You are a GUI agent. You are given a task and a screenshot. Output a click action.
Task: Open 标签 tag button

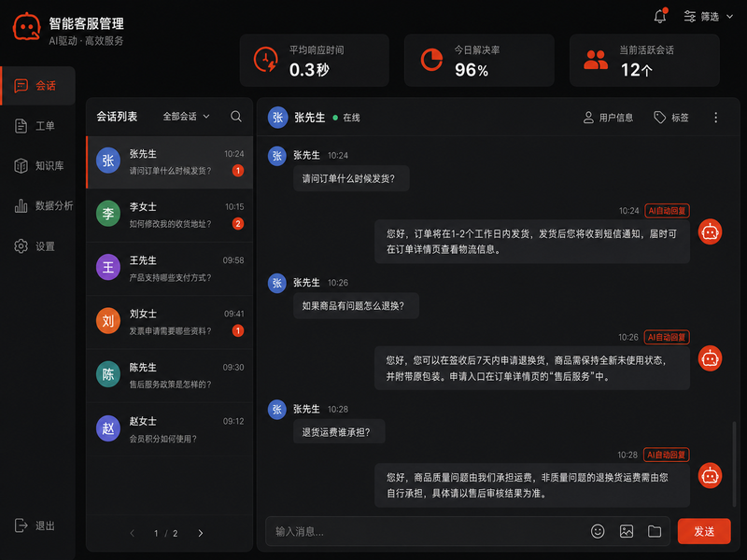tap(670, 118)
